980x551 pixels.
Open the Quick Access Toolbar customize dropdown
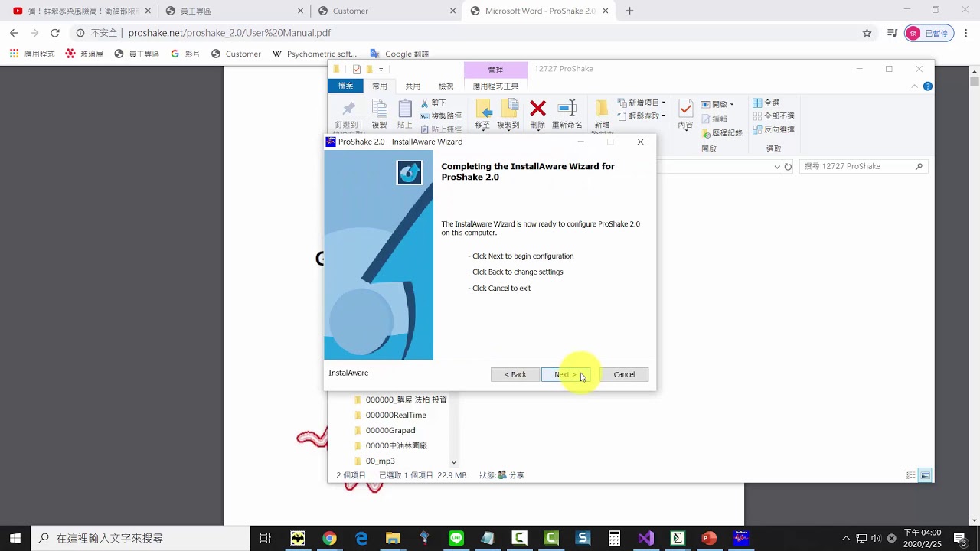(x=381, y=70)
